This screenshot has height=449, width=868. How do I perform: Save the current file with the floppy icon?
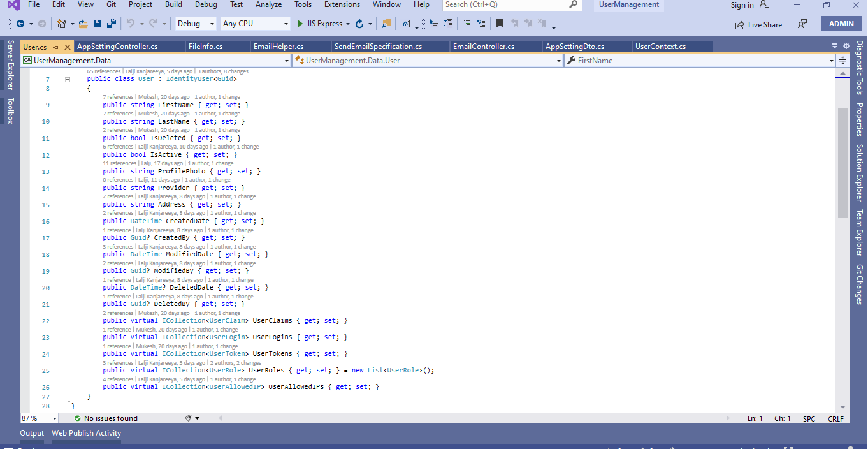click(x=98, y=24)
